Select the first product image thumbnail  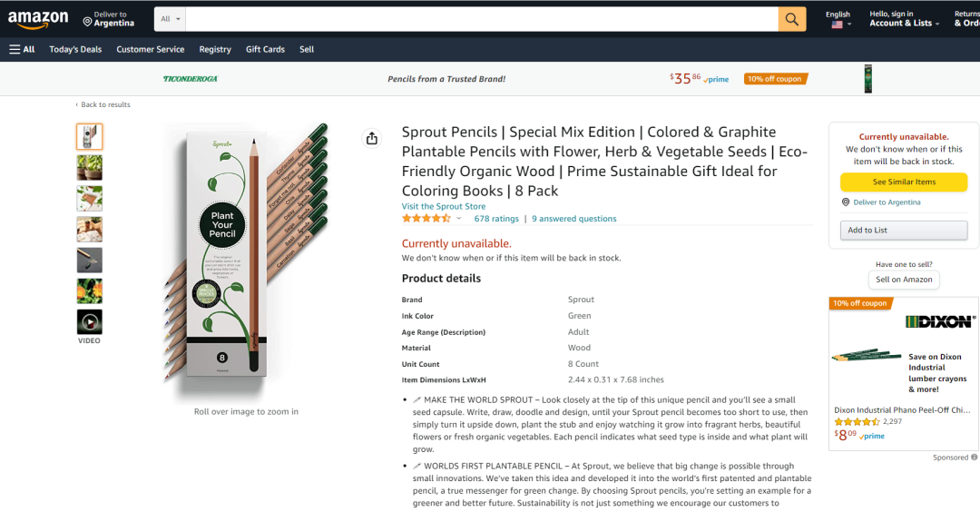coord(90,136)
